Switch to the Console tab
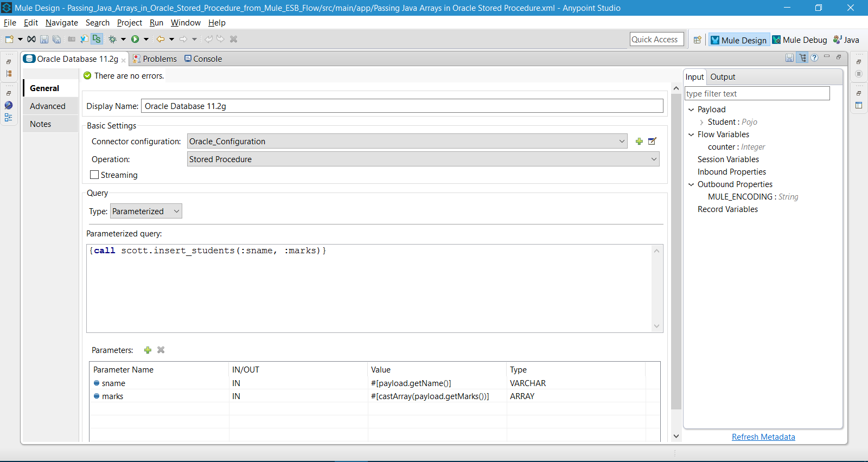The width and height of the screenshot is (868, 462). [203, 59]
